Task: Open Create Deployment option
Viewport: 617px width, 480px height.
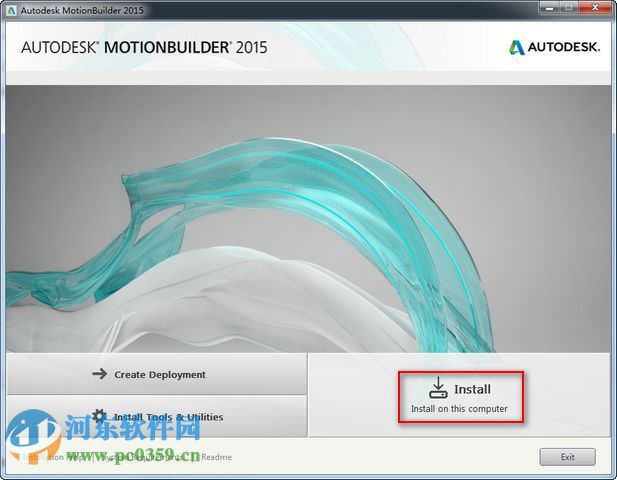Action: (x=157, y=374)
